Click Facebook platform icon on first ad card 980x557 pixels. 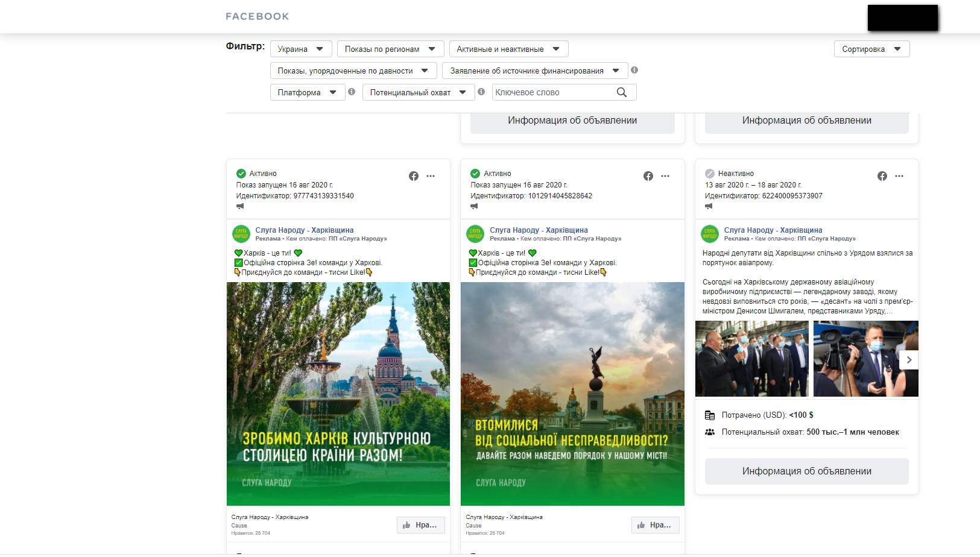click(414, 176)
